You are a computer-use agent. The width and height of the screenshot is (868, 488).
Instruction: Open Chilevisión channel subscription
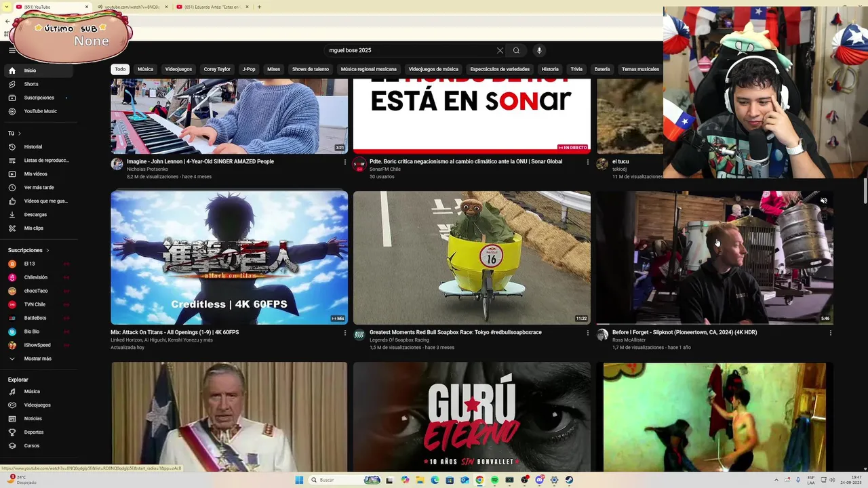(37, 277)
